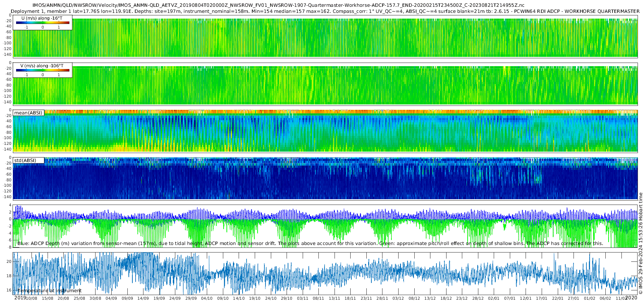Click the '29/09' date tick
Image resolution: width=644 pixels, height=304 pixels.
191,298
